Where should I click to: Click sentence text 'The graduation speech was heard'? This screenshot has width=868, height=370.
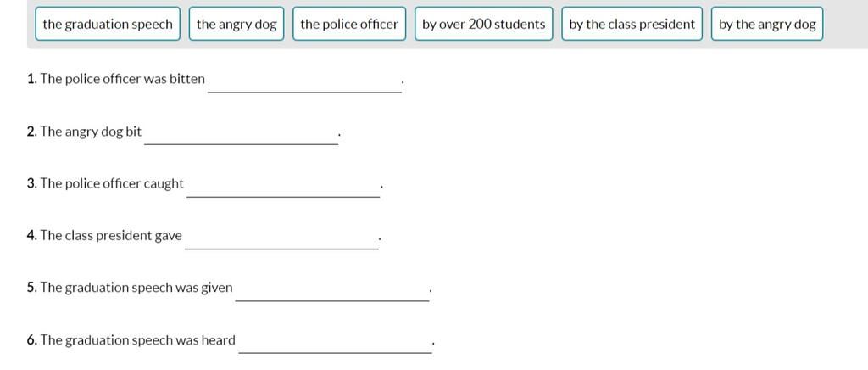click(138, 340)
